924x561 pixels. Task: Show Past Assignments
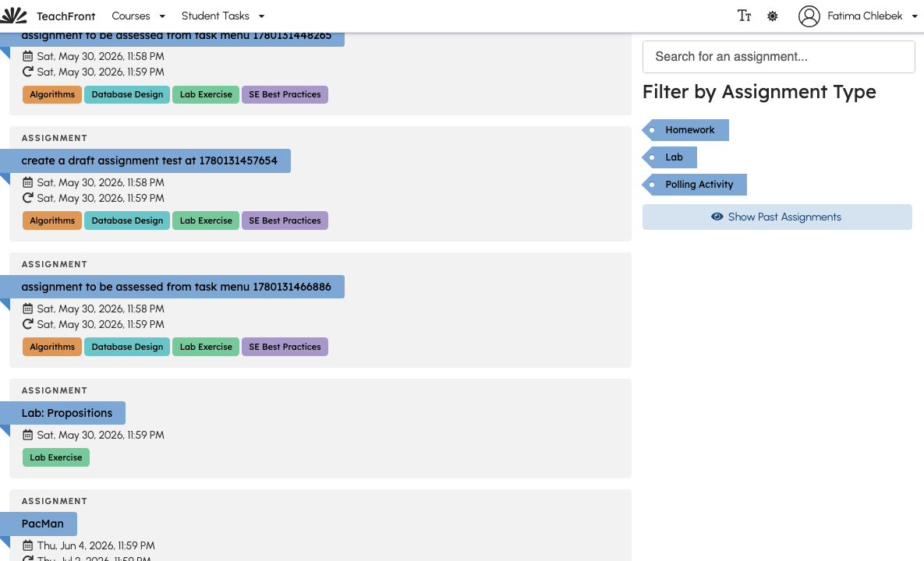point(777,217)
